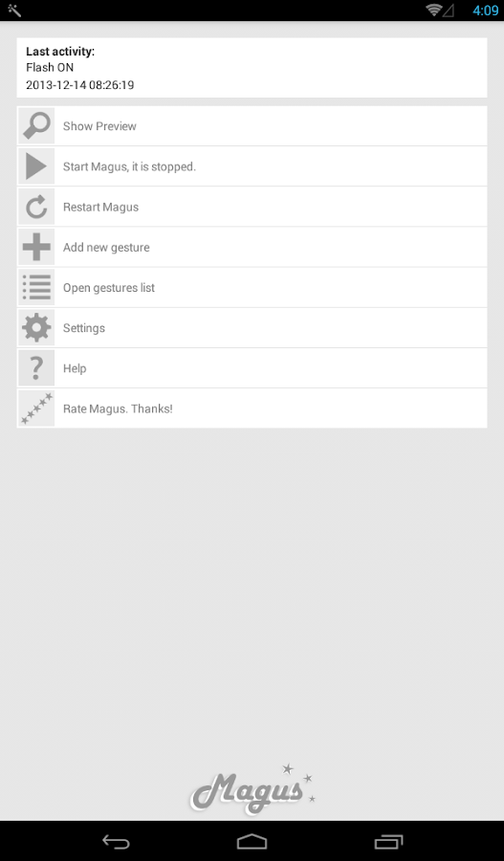Tap the Android back navigation button
504x861 pixels.
[x=116, y=841]
